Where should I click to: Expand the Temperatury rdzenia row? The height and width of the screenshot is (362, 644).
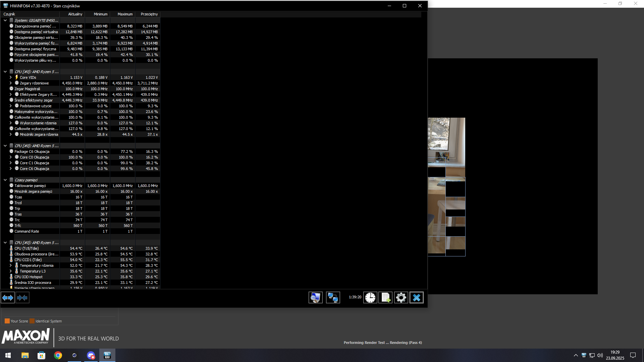coord(10,265)
